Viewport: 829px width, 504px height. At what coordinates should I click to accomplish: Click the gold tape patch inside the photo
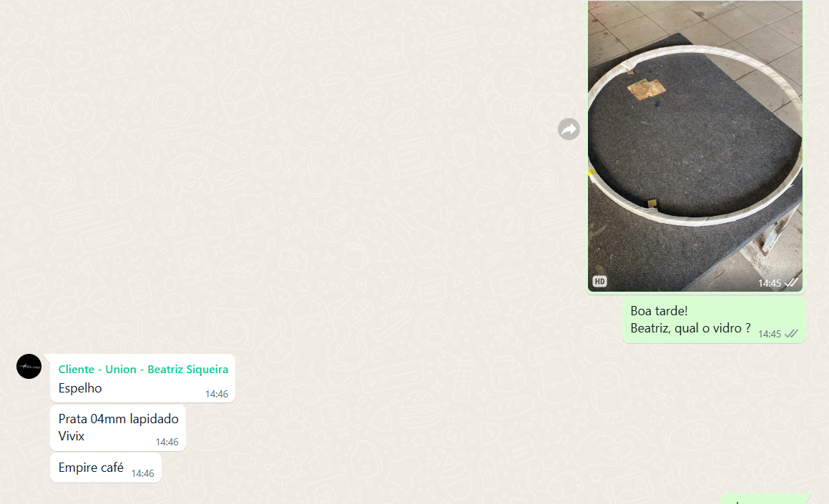[x=646, y=88]
